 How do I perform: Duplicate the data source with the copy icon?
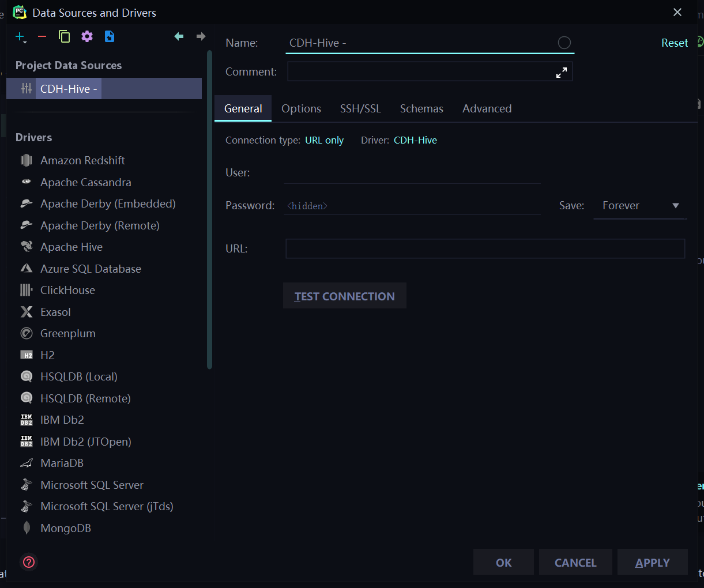[65, 37]
